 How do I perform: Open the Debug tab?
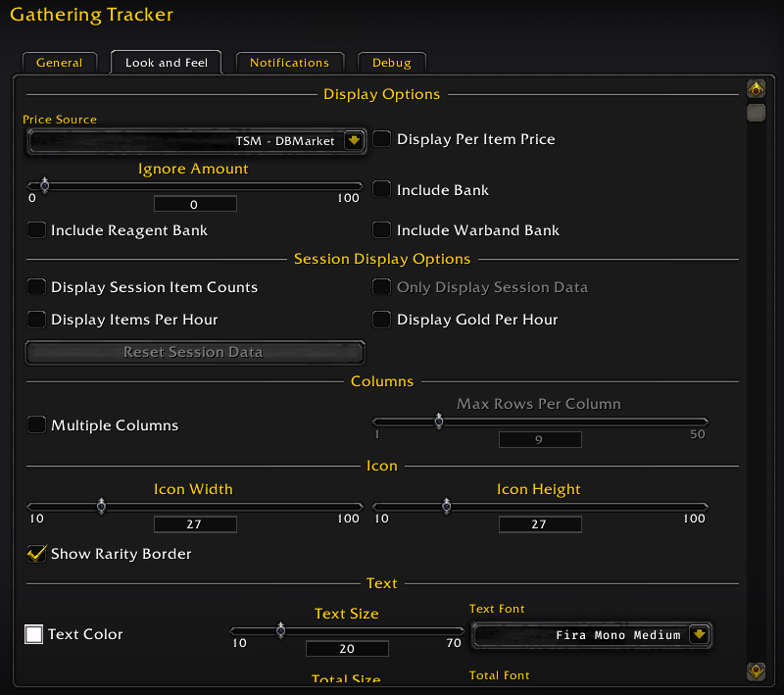click(x=391, y=63)
